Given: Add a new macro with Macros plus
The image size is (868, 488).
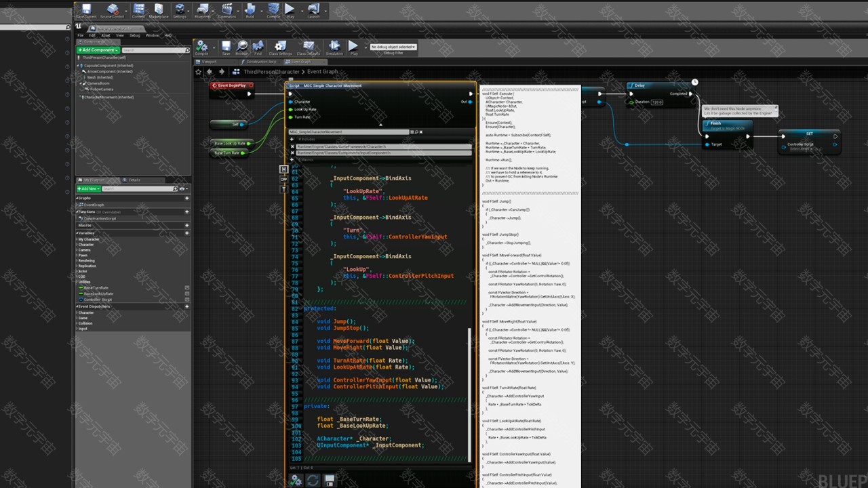Looking at the screenshot, I should tap(187, 225).
